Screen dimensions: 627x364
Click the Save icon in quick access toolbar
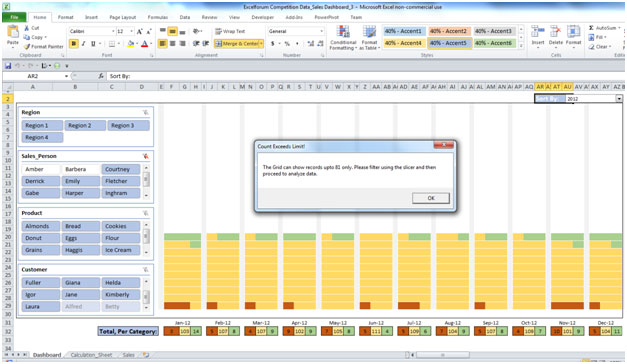click(8, 66)
